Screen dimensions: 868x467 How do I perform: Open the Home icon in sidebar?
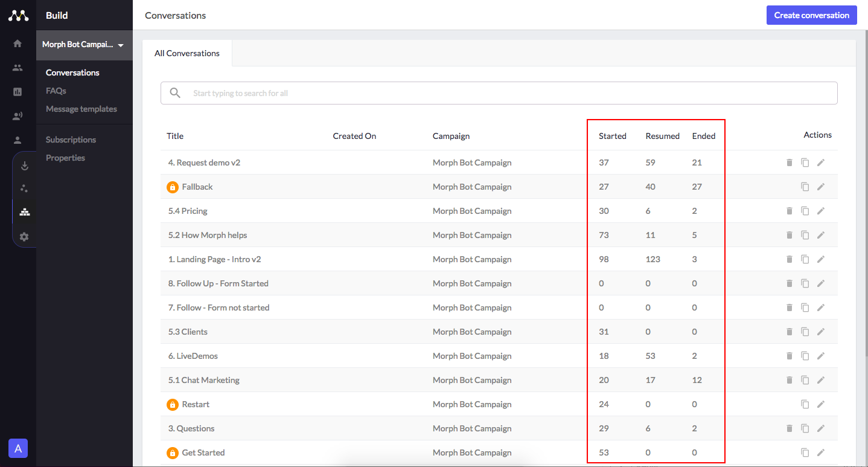click(x=18, y=43)
